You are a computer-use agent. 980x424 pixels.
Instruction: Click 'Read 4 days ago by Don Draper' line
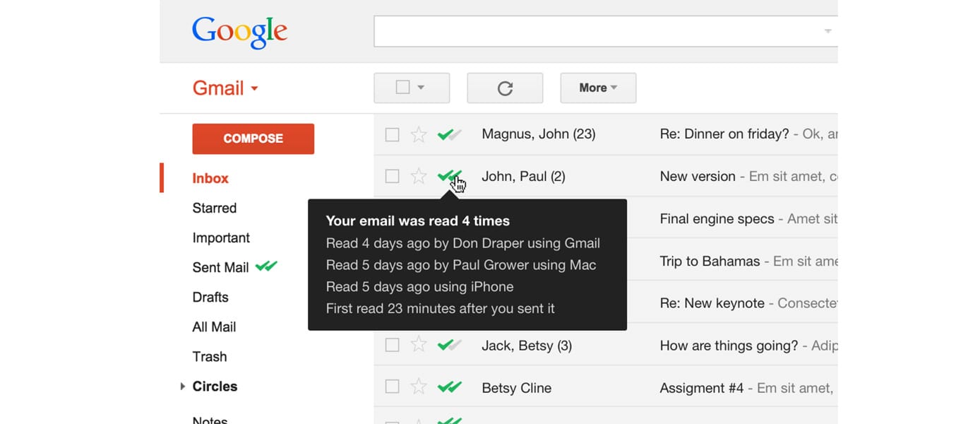(x=463, y=243)
